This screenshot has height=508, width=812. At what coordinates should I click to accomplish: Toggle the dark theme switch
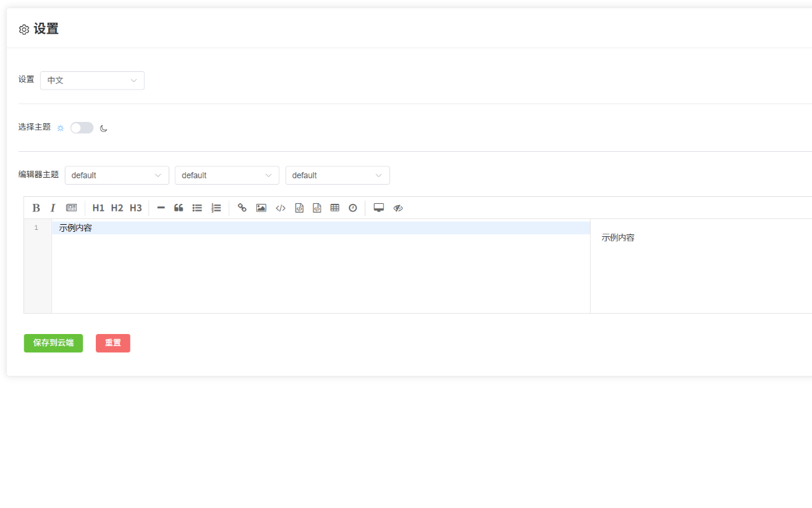pyautogui.click(x=82, y=128)
